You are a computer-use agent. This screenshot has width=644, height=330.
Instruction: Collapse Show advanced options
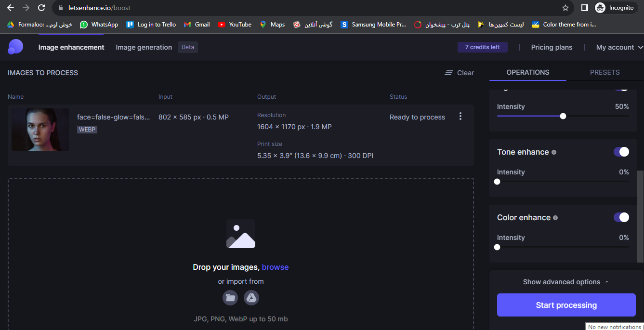click(x=566, y=282)
